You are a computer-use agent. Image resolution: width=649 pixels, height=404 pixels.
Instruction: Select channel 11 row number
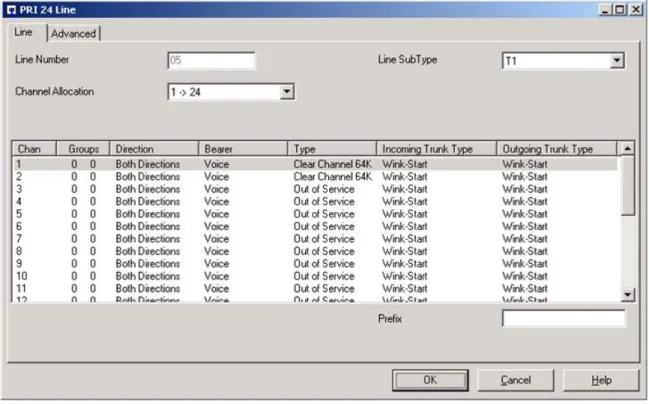click(x=21, y=289)
